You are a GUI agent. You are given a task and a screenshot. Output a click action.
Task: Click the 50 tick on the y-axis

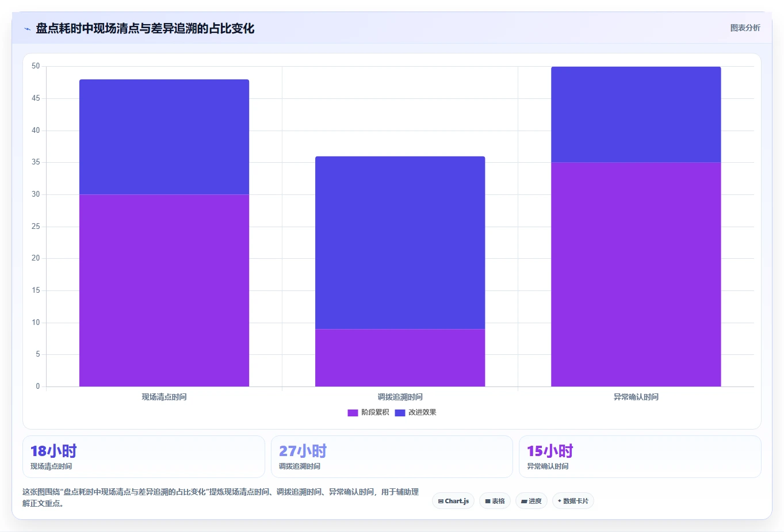click(36, 66)
